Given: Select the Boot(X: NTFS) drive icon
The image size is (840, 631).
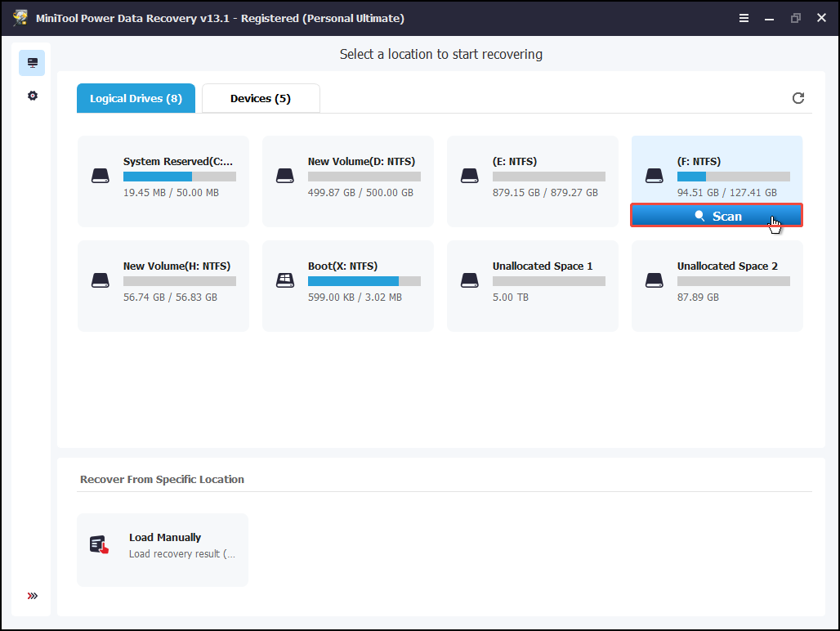Looking at the screenshot, I should coord(285,280).
